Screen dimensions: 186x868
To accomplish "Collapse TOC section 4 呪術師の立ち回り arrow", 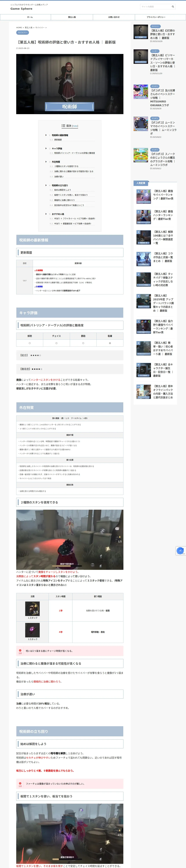I will 46,185.
